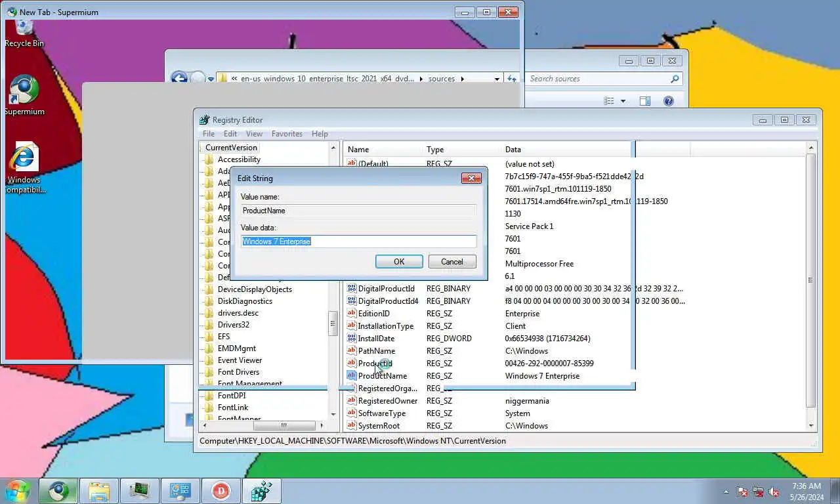Show hidden system tray icons
The image size is (840, 504).
click(x=726, y=492)
